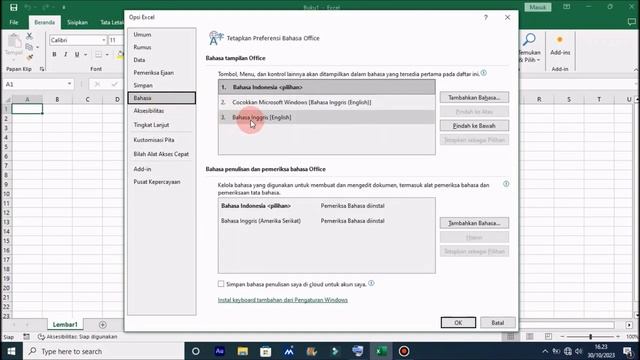Toggle Bold formatting in Excel ribbon
Screen dimensions: 640x360
54,55
